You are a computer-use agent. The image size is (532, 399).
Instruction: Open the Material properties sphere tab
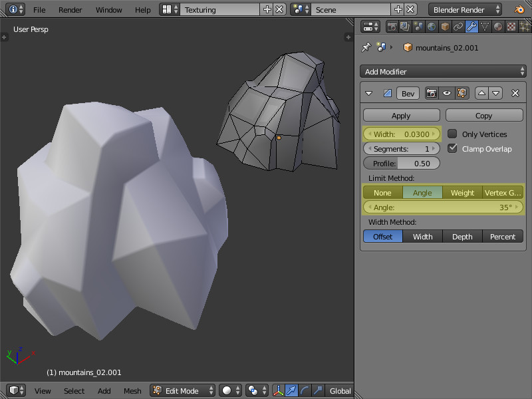pos(498,27)
